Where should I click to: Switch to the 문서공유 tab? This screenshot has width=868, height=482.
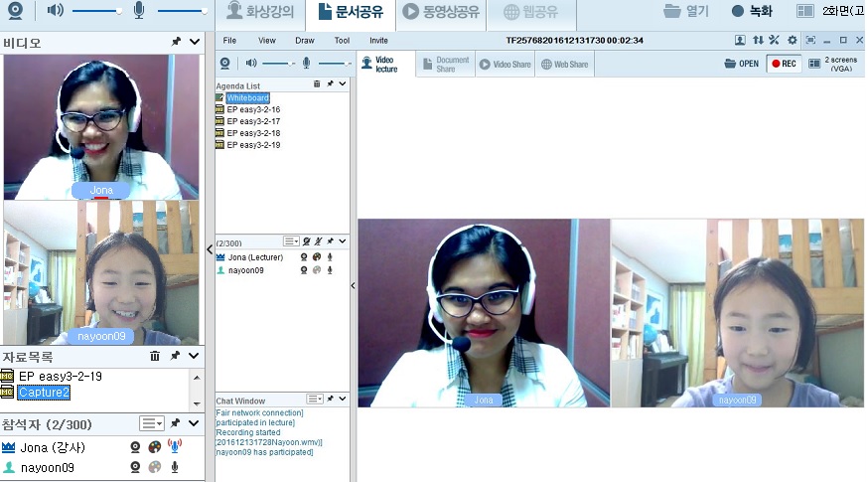pyautogui.click(x=345, y=12)
